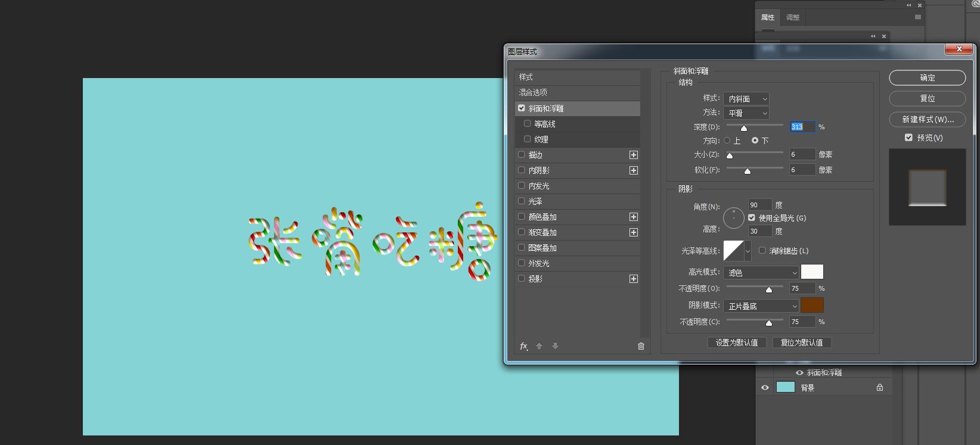Enable the 纹理 checkbox
This screenshot has height=445, width=980.
click(527, 139)
